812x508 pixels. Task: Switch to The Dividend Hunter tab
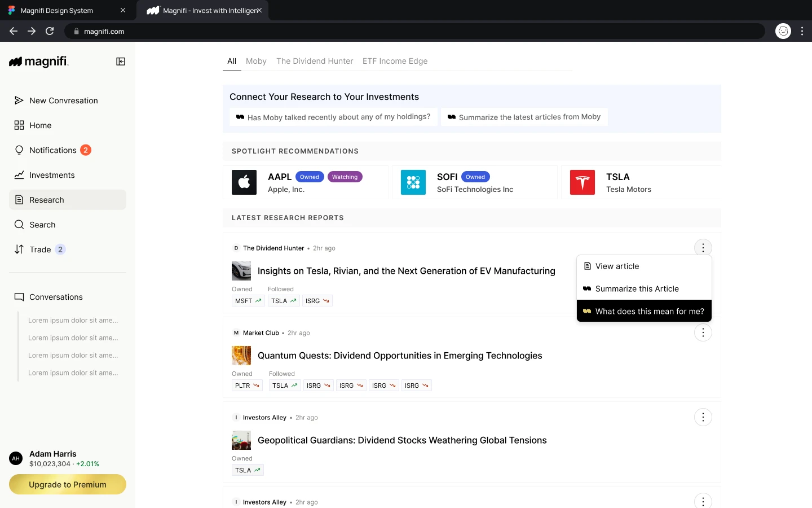315,61
